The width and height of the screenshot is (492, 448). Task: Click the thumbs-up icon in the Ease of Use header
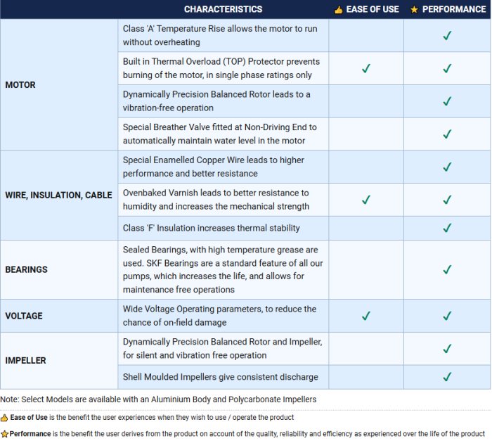338,9
